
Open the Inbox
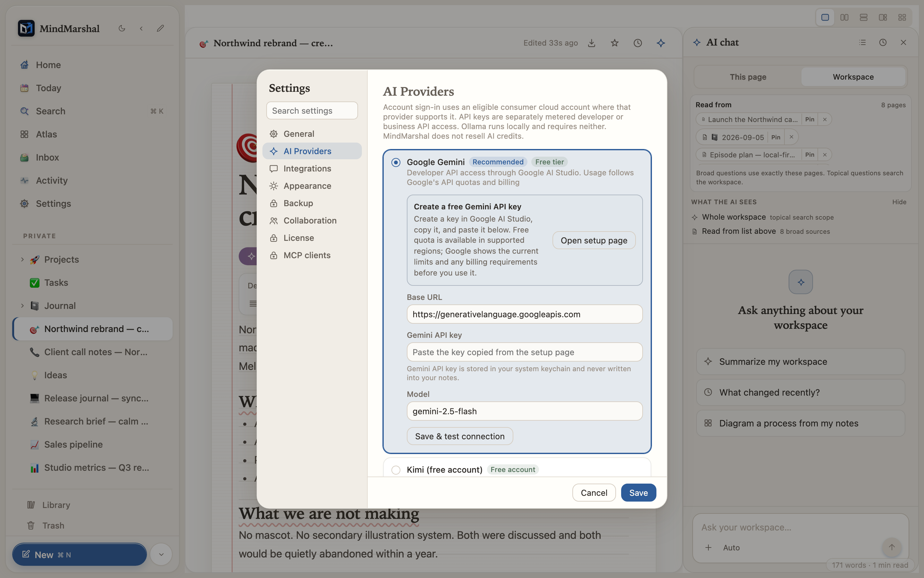pos(92,157)
